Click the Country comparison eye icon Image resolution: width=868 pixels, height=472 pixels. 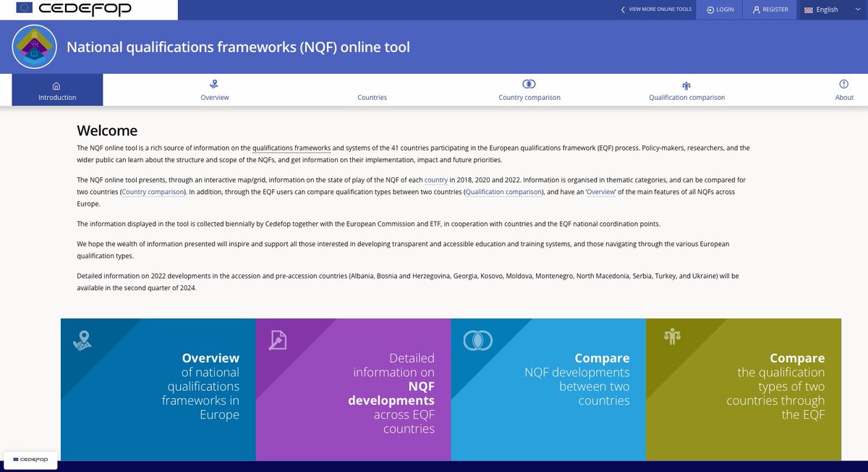pyautogui.click(x=529, y=83)
